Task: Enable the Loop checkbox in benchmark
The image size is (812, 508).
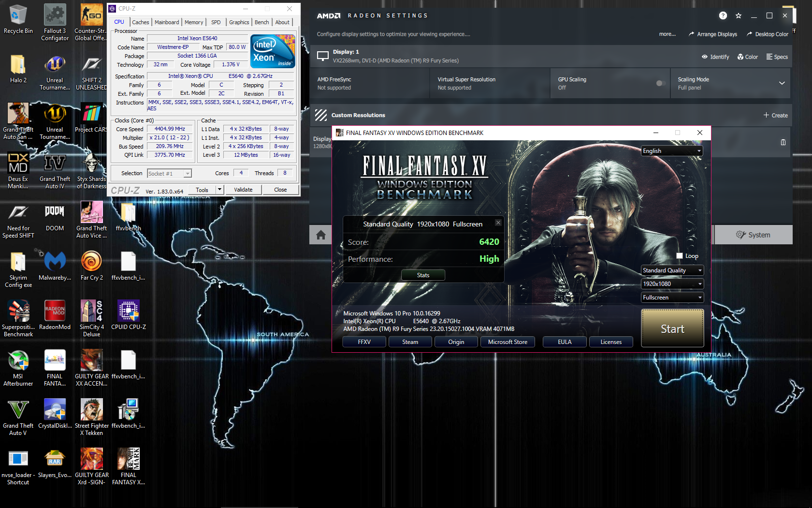Action: point(680,256)
